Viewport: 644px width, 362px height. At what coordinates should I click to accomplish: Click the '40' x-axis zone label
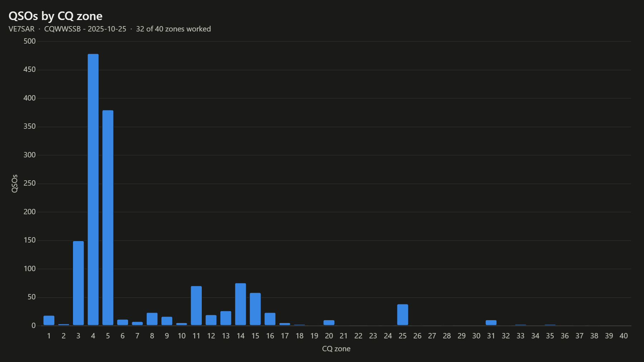click(x=624, y=336)
